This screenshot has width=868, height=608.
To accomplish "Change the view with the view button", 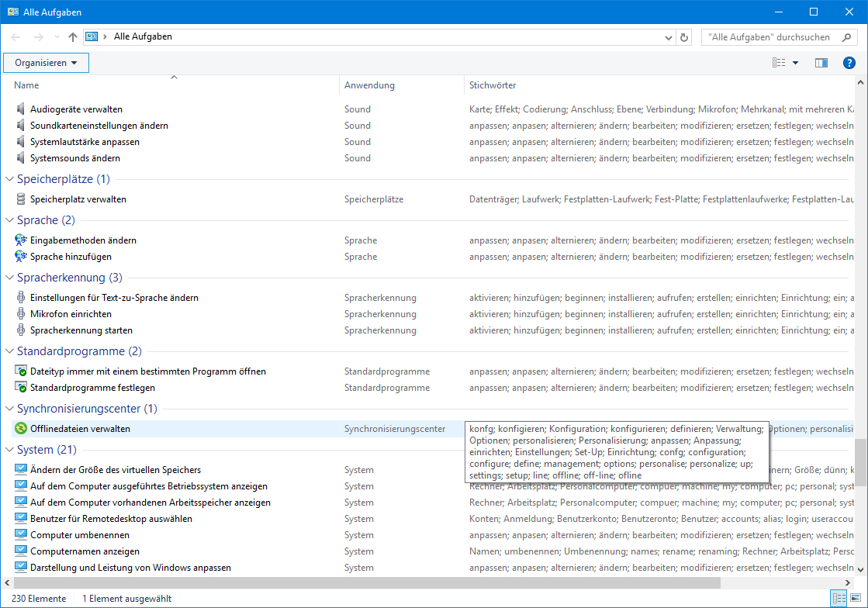I will pos(779,63).
